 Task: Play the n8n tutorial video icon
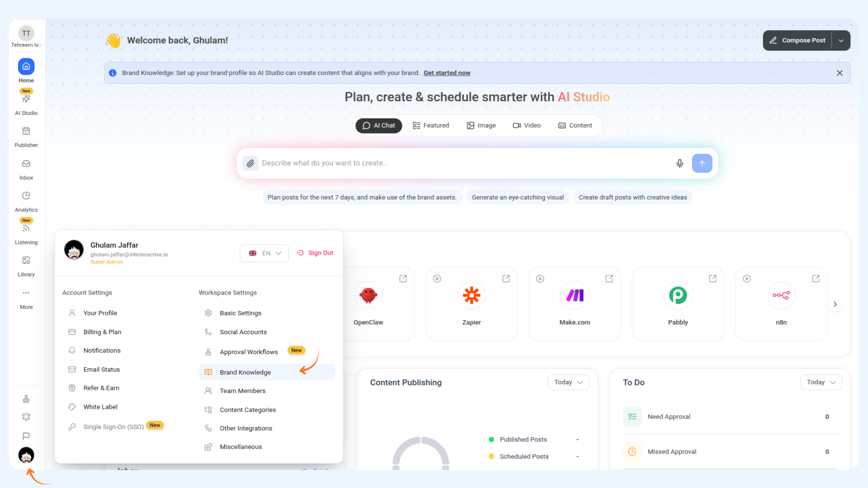pyautogui.click(x=747, y=279)
